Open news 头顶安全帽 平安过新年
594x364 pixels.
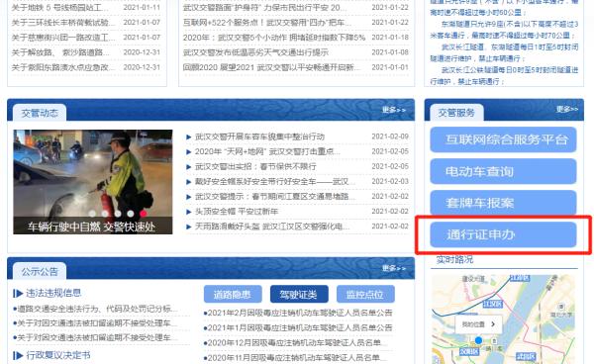pos(237,212)
